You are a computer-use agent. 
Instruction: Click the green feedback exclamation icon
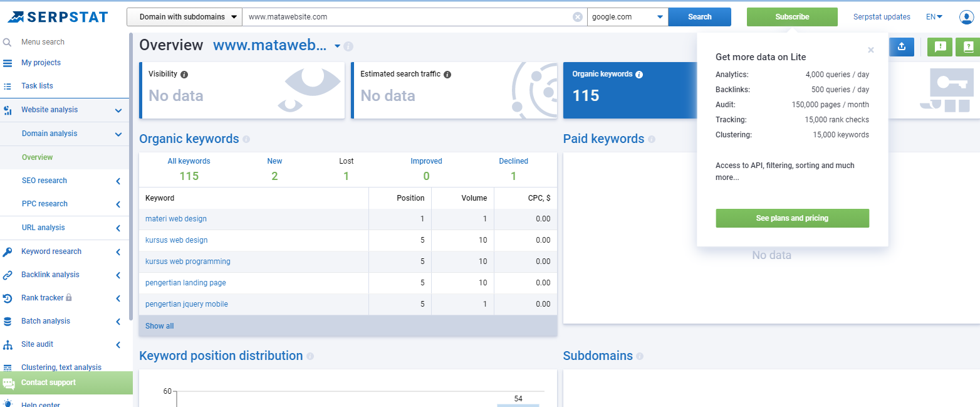pyautogui.click(x=940, y=46)
